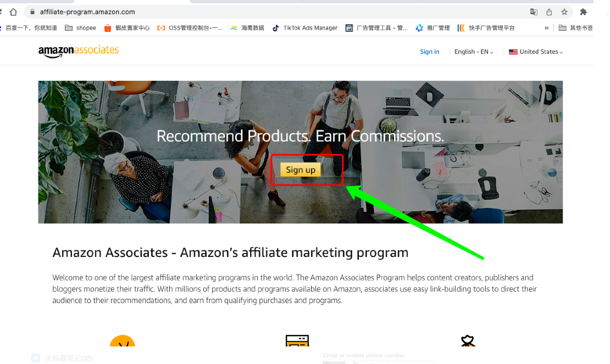Click the address bar URL field

[x=273, y=12]
